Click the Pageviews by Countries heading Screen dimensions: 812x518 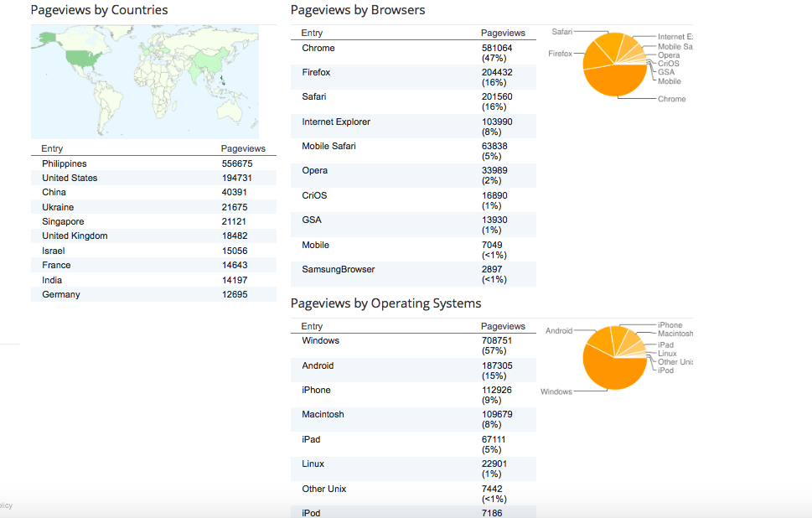[x=100, y=10]
